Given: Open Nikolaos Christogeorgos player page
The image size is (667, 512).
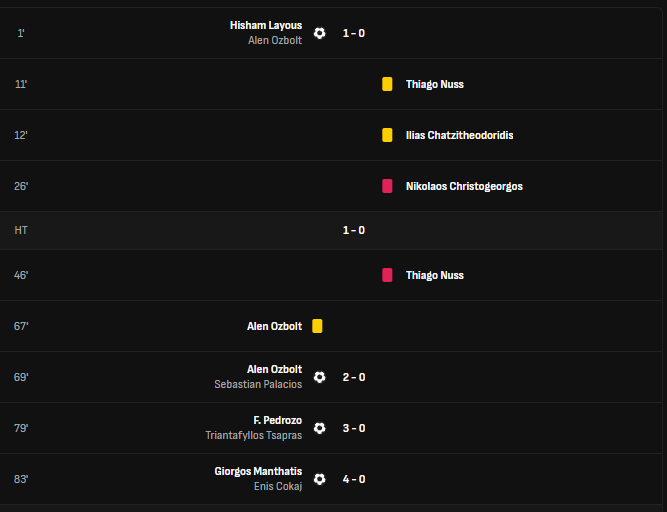Looking at the screenshot, I should coord(464,186).
